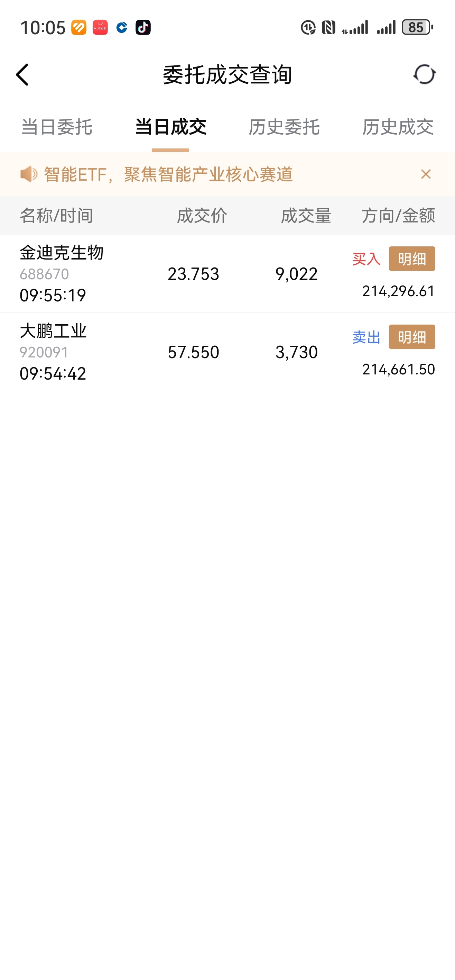Tap the 成交价 column header

[x=202, y=216]
